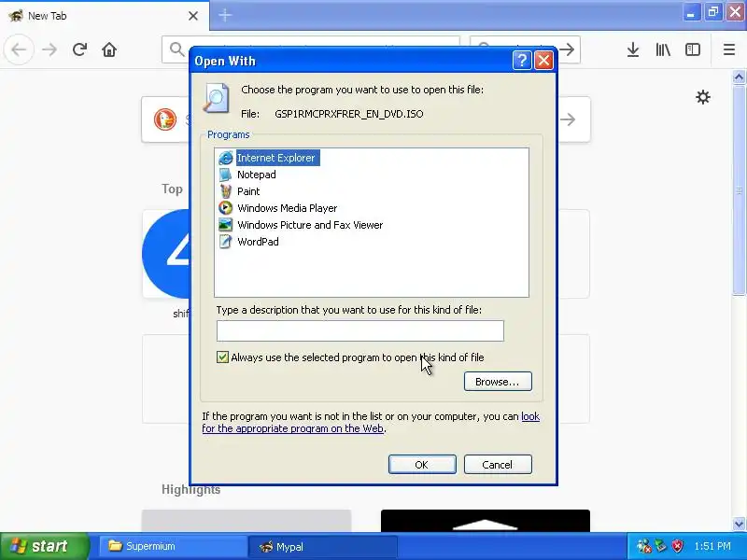Go back in browser history
Screen dimensions: 747x560
click(x=19, y=49)
